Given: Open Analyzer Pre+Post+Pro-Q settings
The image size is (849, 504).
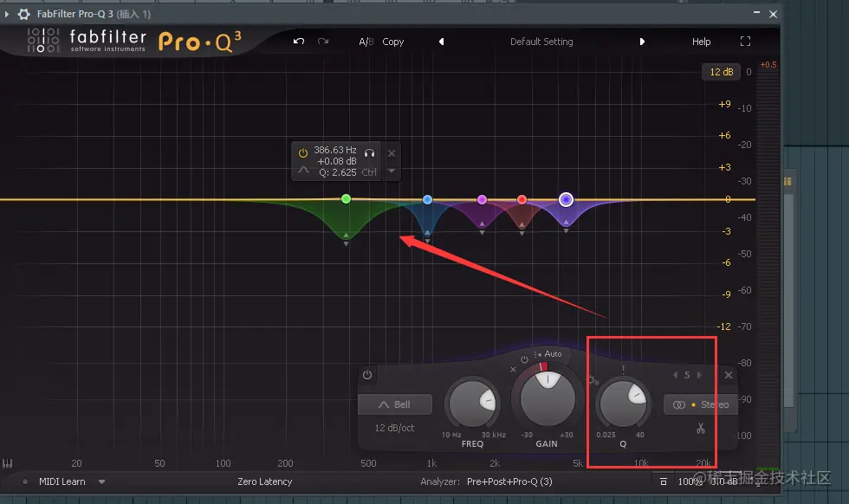Looking at the screenshot, I should tap(509, 481).
